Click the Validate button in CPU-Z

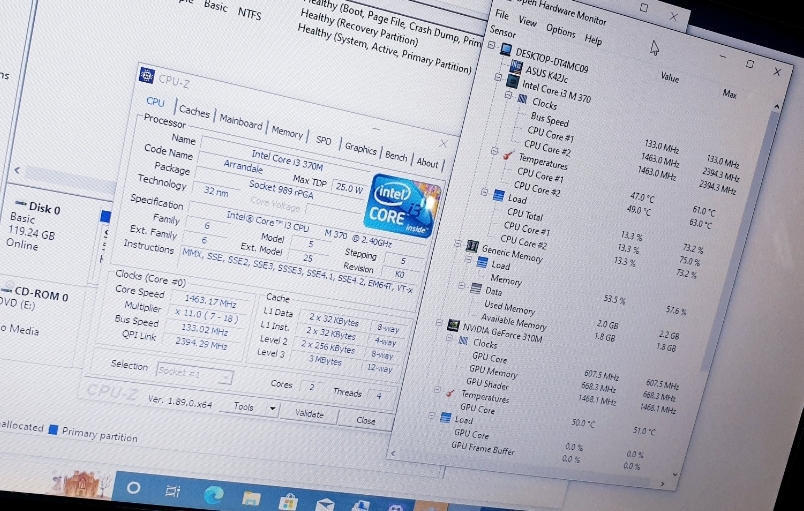(309, 413)
